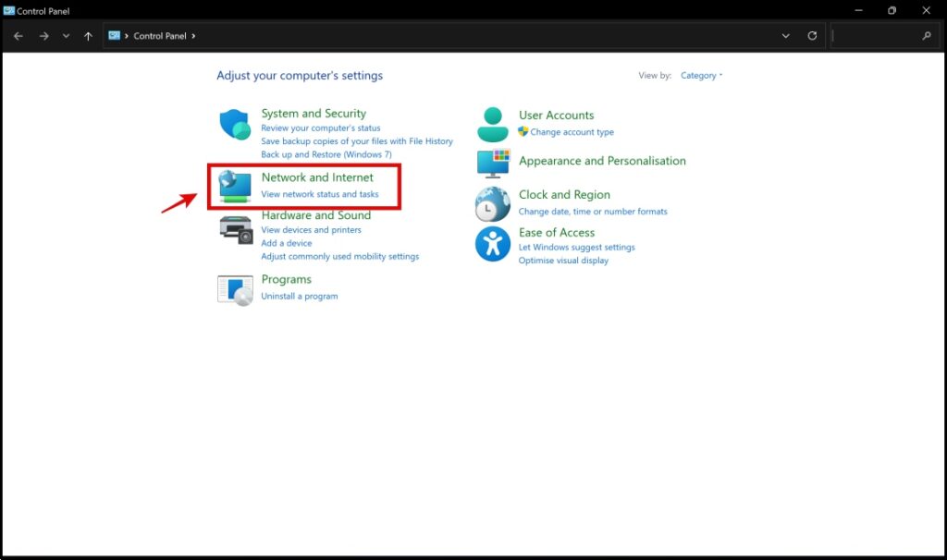Open Back up and Restore (Windows 7)
This screenshot has height=560, width=947.
point(326,154)
